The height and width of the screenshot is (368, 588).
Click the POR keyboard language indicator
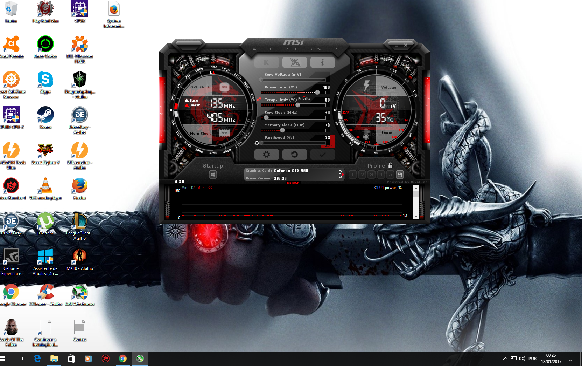[532, 358]
